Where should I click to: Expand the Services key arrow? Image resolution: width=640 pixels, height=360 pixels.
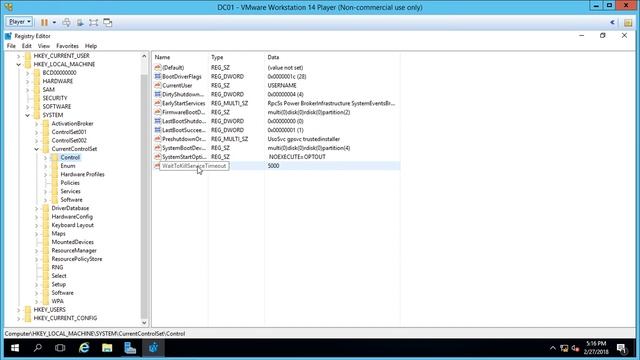click(x=45, y=191)
